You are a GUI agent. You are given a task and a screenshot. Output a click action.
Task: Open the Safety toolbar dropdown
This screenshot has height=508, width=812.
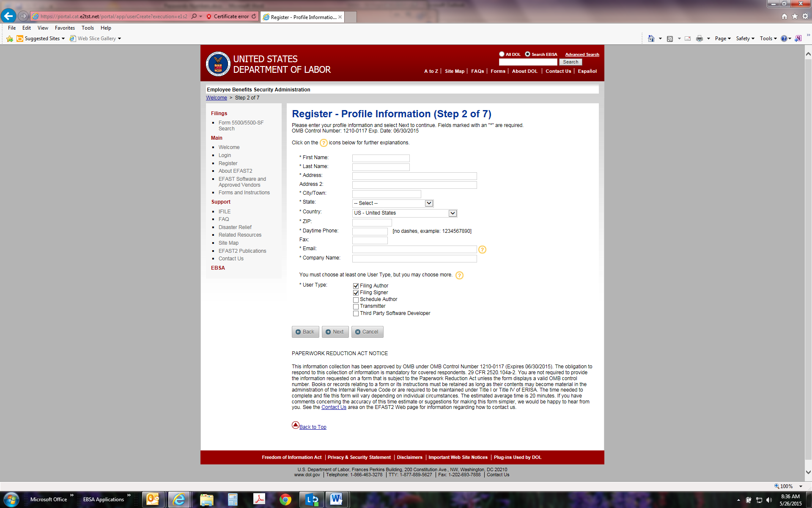pos(745,39)
